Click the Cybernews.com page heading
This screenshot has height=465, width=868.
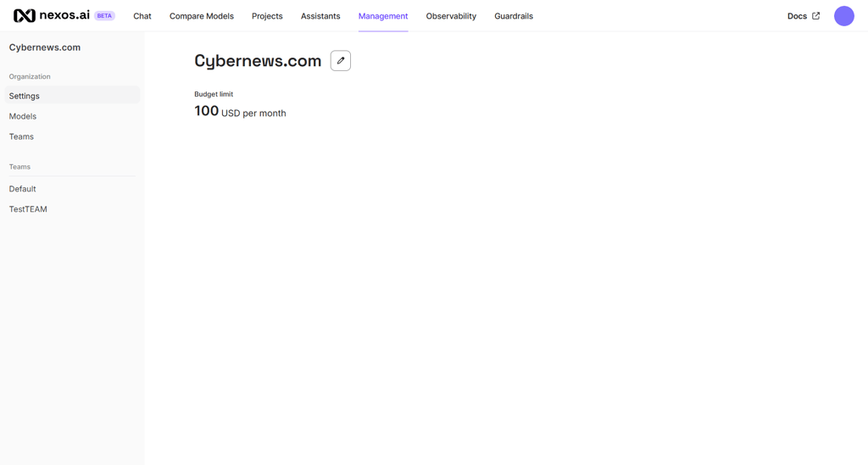coord(258,61)
